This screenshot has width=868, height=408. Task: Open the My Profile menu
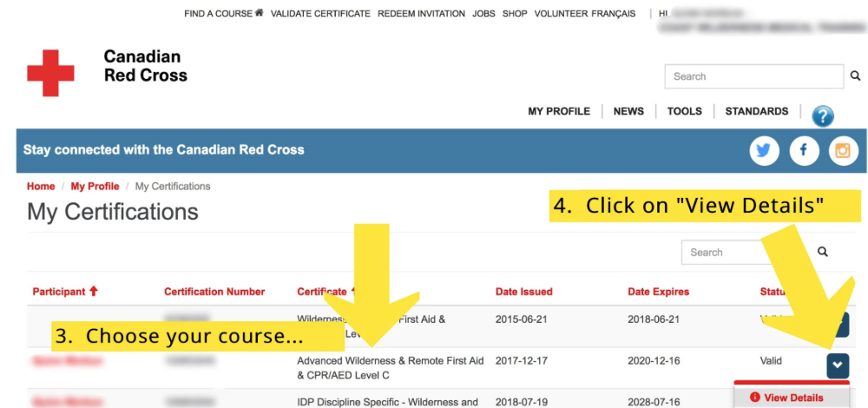pos(558,111)
